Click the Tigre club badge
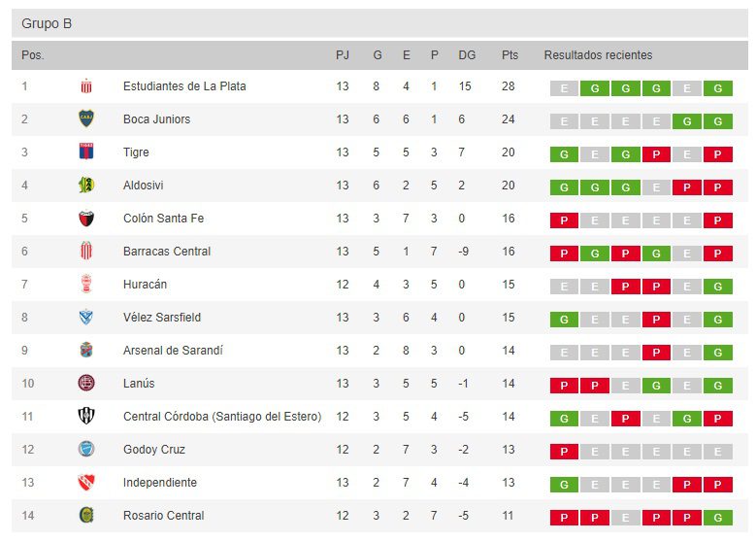This screenshot has width=756, height=541. [85, 152]
